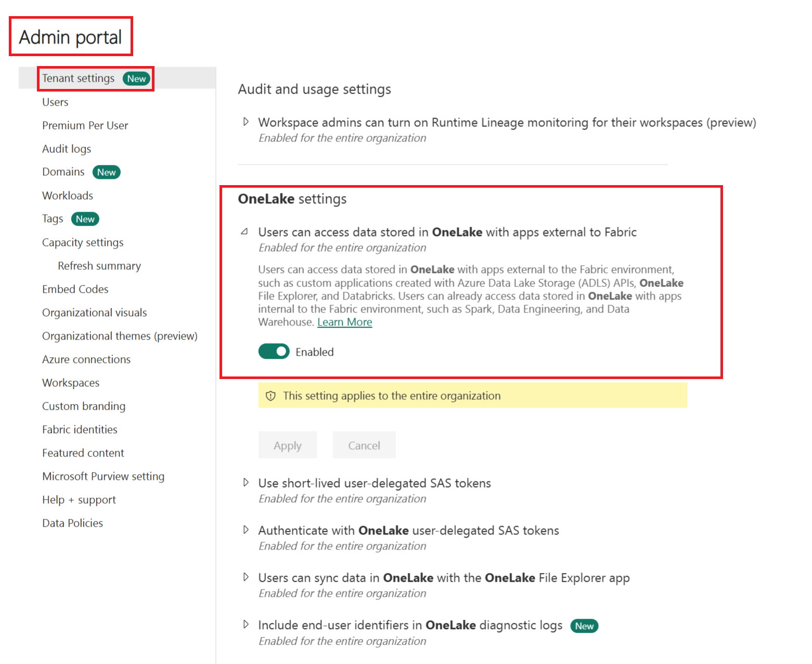Click 'Authenticate with OneLake user-delegated SAS tokens' title
The height and width of the screenshot is (664, 812).
point(409,530)
